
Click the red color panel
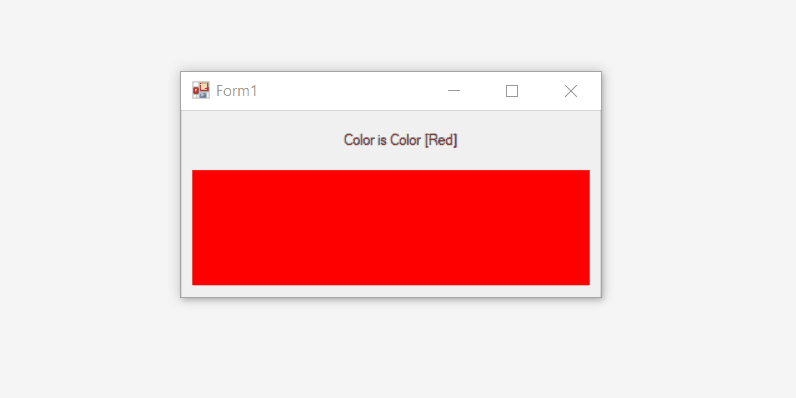391,227
